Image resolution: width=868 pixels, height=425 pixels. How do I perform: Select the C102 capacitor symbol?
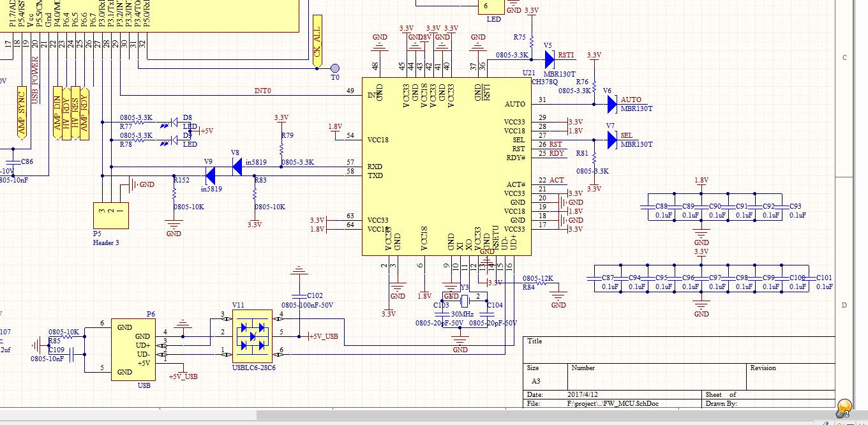(x=299, y=295)
